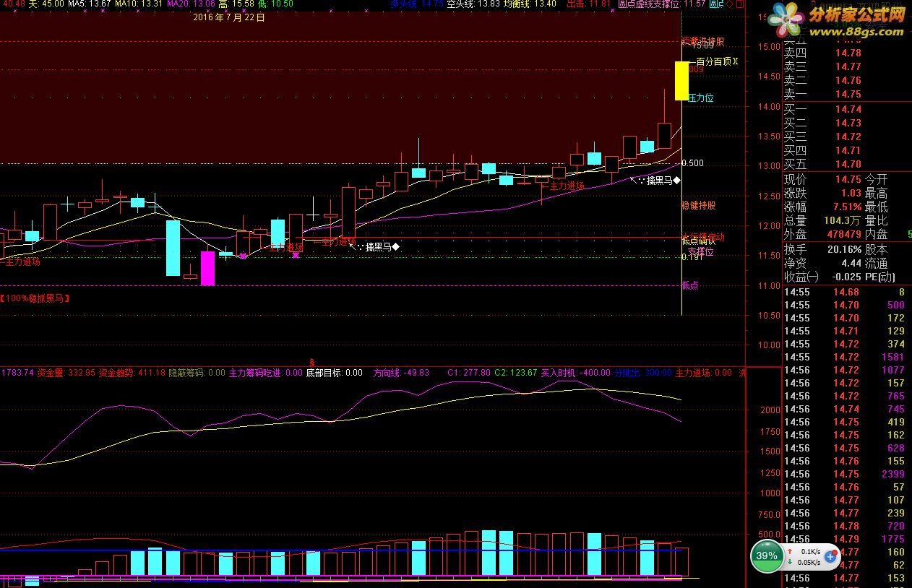The width and height of the screenshot is (912, 588).
Task: Click the 出击: 11.81 header value
Action: [589, 4]
